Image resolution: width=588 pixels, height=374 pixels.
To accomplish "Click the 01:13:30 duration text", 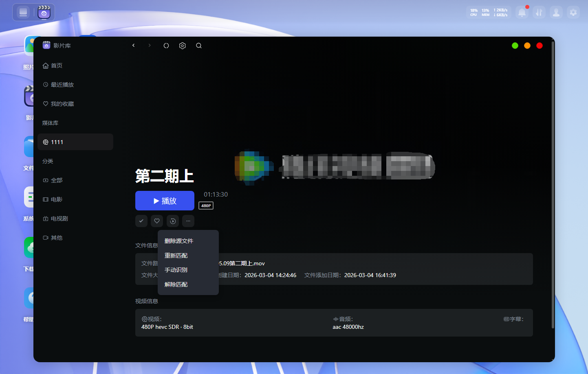I will 216,195.
